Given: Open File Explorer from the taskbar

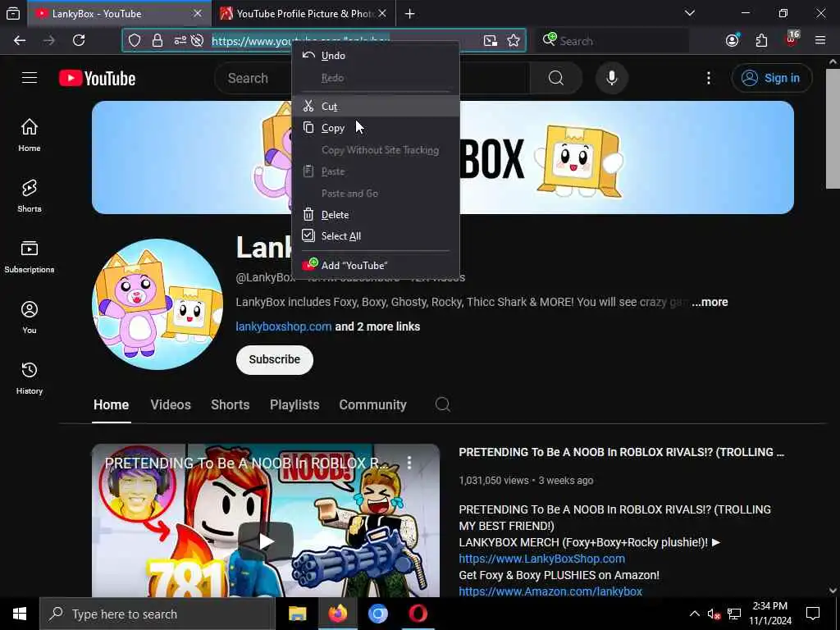Looking at the screenshot, I should point(297,614).
